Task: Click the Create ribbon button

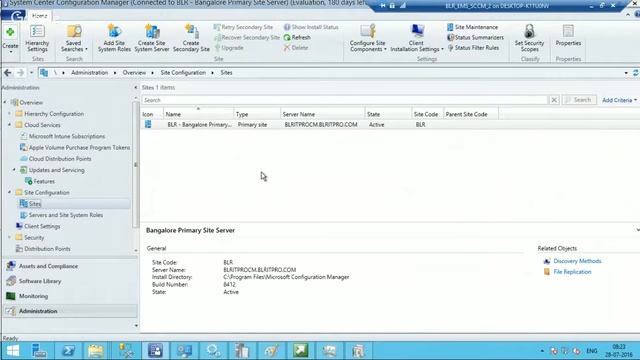Action: (x=10, y=38)
